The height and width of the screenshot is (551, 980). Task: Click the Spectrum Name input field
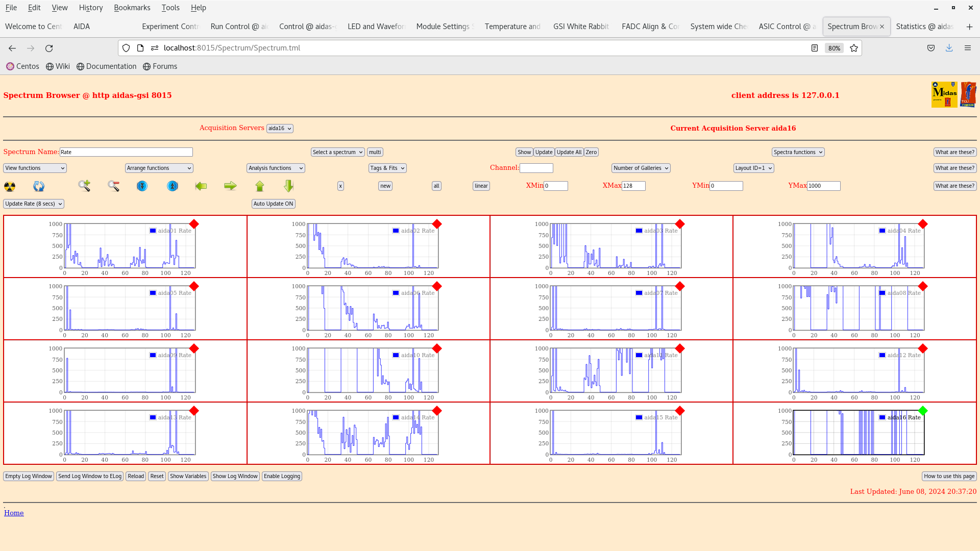point(126,152)
